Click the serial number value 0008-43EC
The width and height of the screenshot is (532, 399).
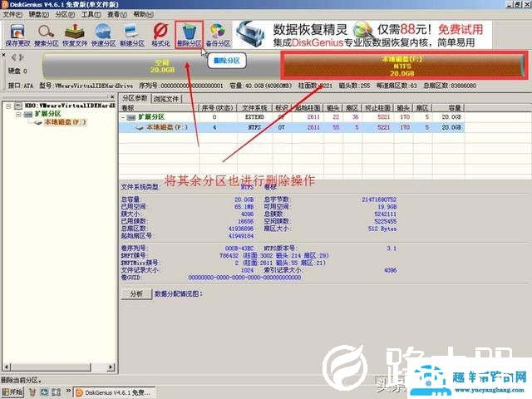[239, 249]
